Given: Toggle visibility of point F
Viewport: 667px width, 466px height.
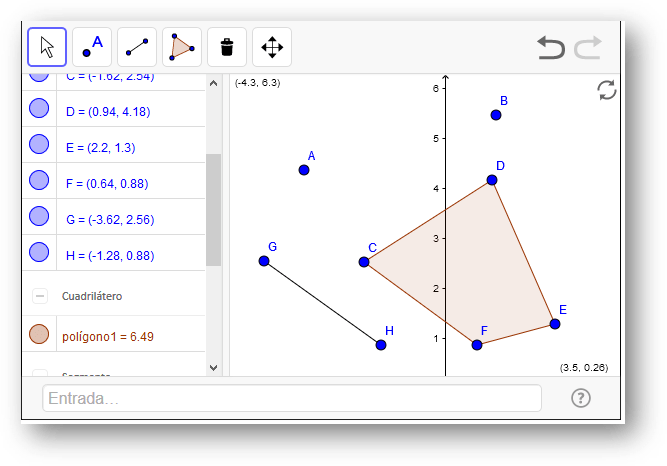Looking at the screenshot, I should (x=39, y=180).
